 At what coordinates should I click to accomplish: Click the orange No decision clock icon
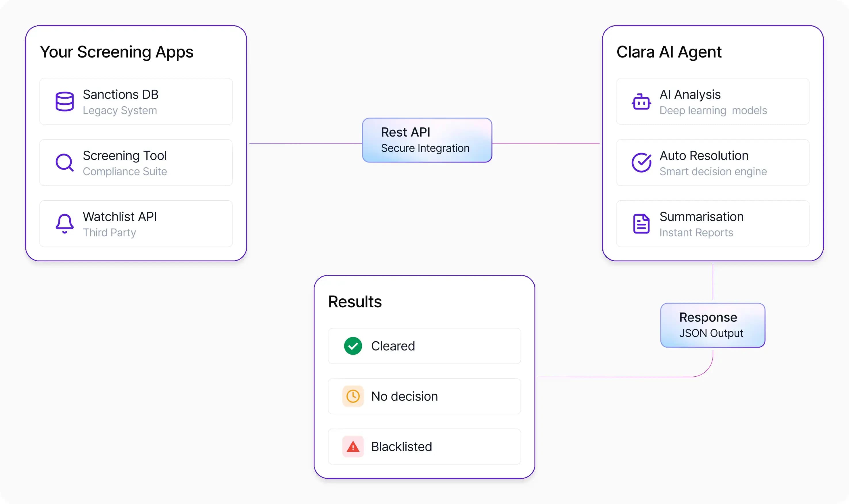click(353, 396)
